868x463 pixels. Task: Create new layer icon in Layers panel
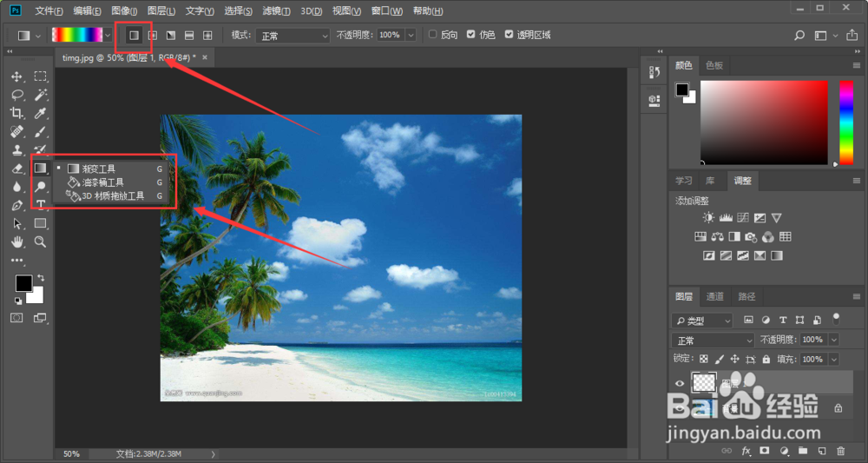[x=822, y=451]
